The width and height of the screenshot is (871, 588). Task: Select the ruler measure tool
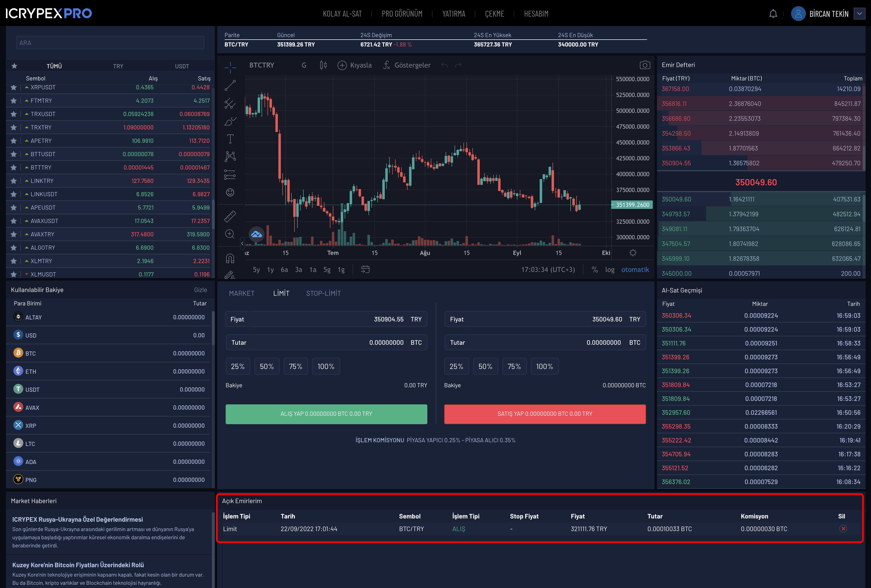pos(230,216)
